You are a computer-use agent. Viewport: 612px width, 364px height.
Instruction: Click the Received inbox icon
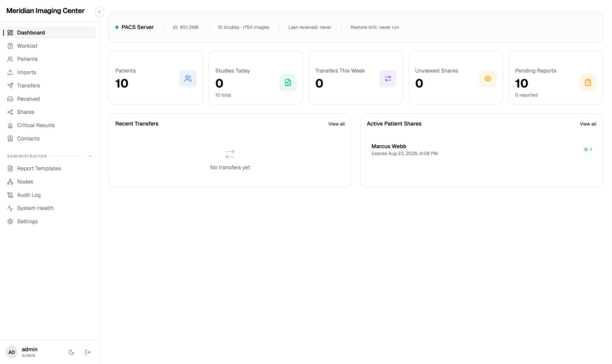(x=10, y=99)
